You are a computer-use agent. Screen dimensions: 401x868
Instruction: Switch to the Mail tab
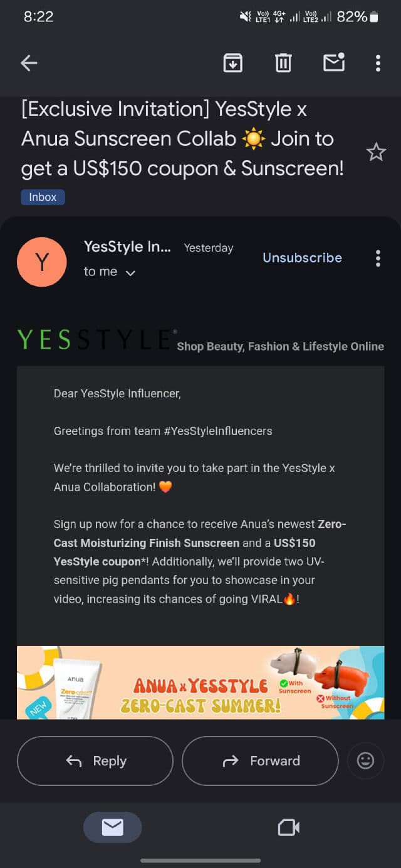click(x=113, y=828)
